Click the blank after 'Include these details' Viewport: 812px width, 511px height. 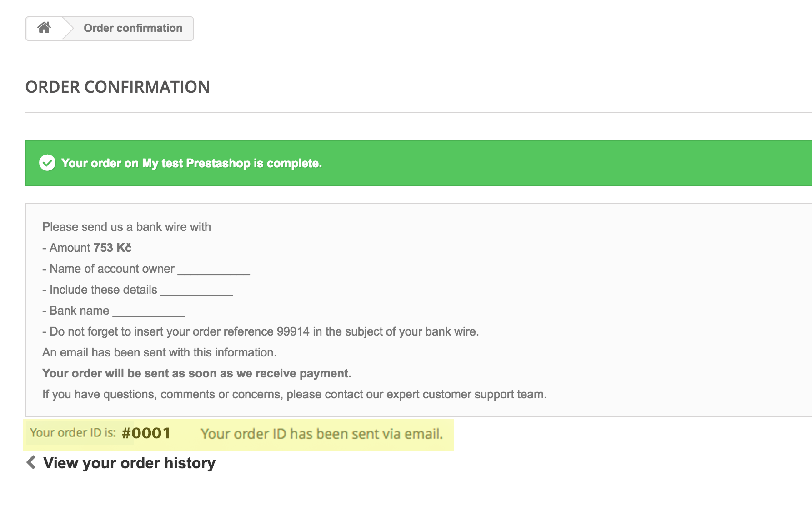point(197,291)
